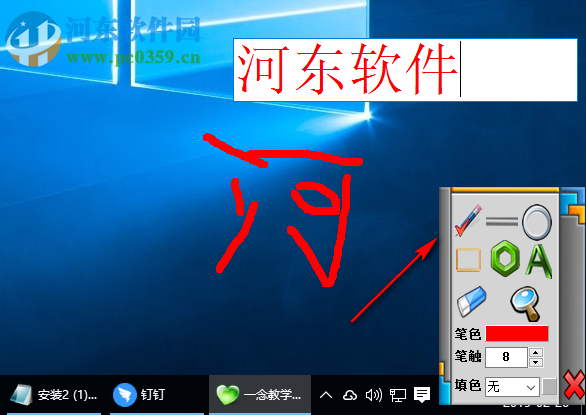
Task: Show hidden system tray icons
Action: pyautogui.click(x=326, y=395)
